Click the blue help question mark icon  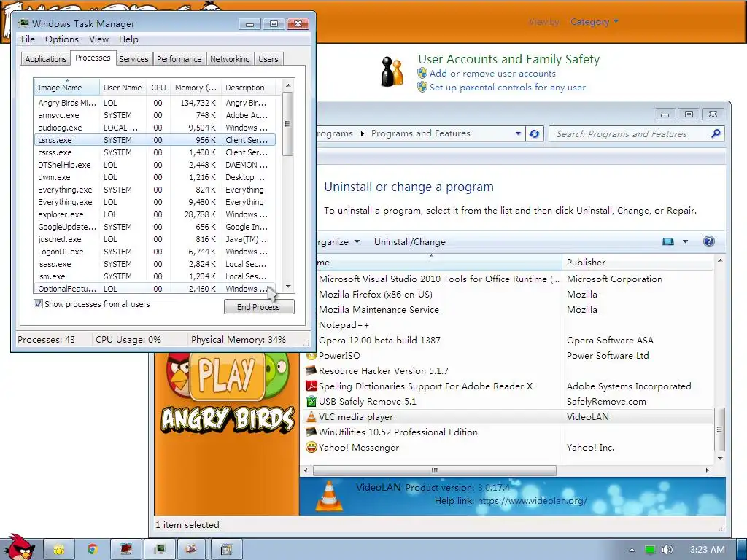click(709, 241)
